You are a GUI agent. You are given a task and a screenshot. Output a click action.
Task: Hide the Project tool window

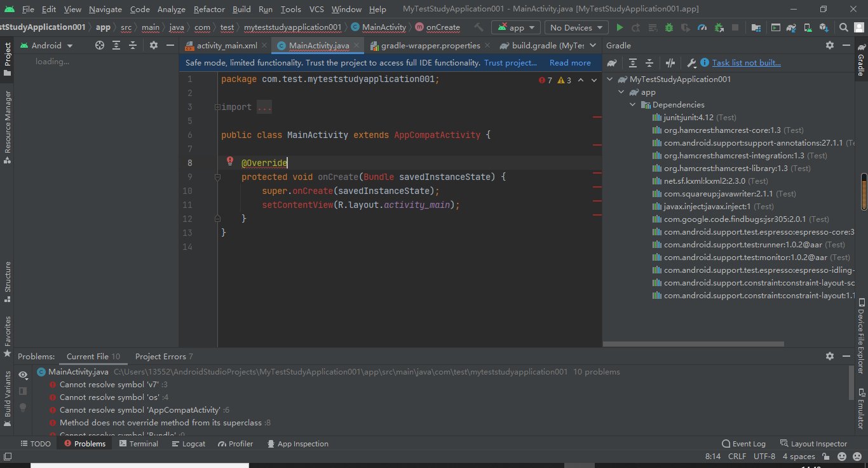point(170,45)
